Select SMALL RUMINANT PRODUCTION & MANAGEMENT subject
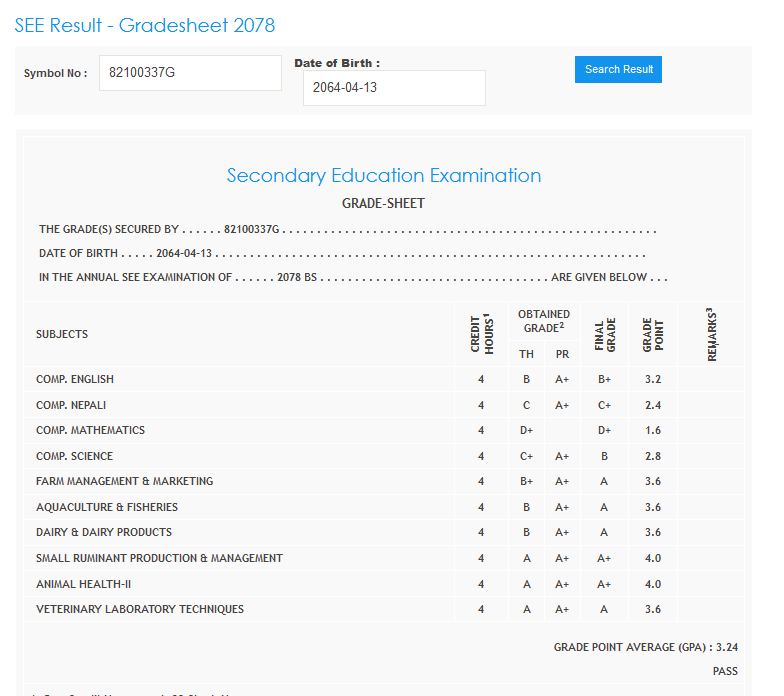 pos(159,558)
